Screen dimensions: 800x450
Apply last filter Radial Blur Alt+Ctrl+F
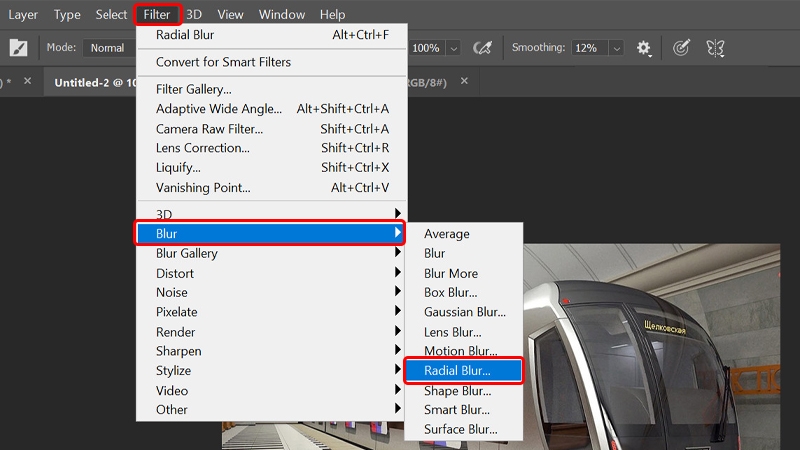(272, 35)
